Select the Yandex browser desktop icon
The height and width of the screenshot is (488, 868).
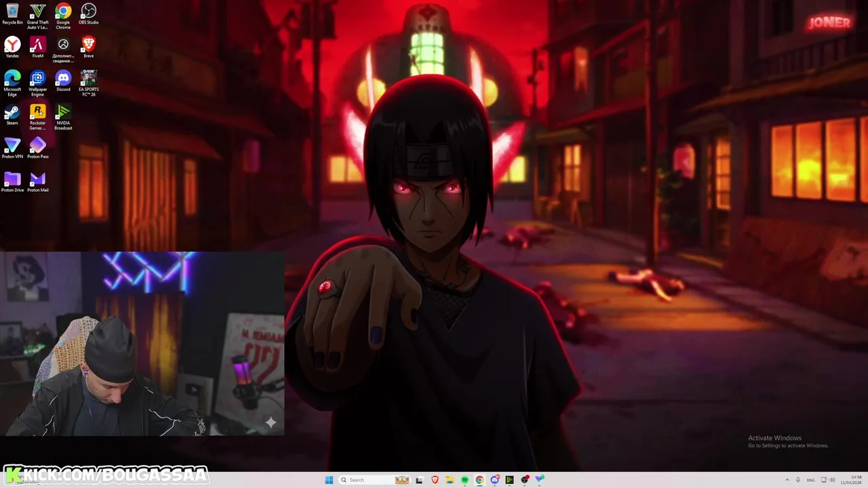12,48
